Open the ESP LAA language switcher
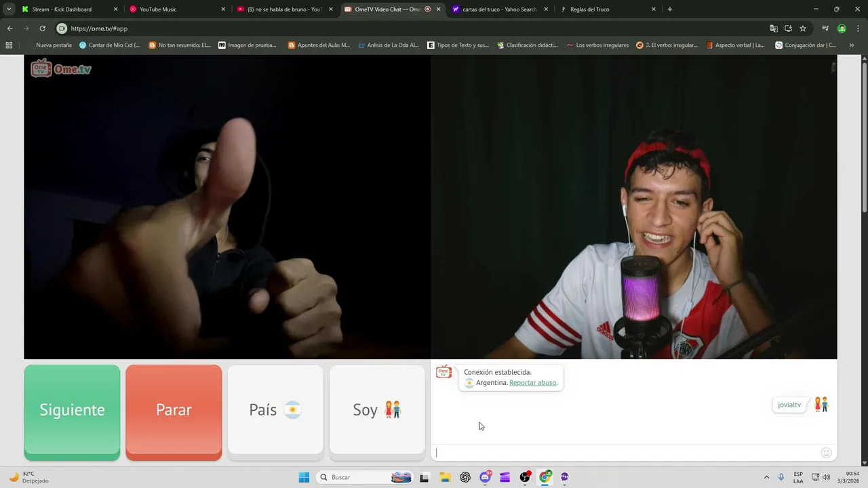 (x=798, y=477)
